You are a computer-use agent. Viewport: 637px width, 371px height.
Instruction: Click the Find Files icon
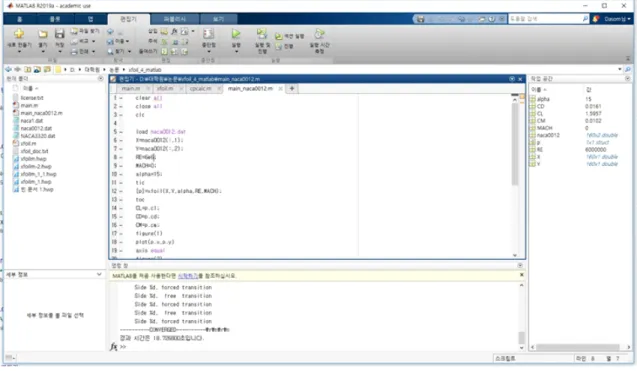(x=74, y=31)
